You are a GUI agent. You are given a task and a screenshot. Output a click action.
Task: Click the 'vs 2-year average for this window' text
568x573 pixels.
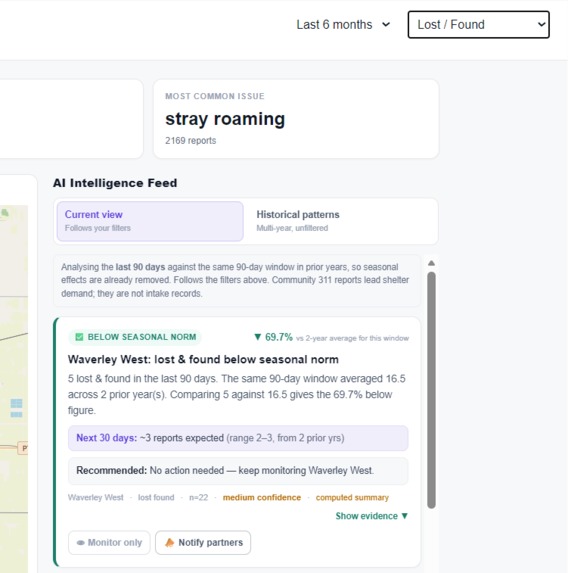[x=352, y=338]
